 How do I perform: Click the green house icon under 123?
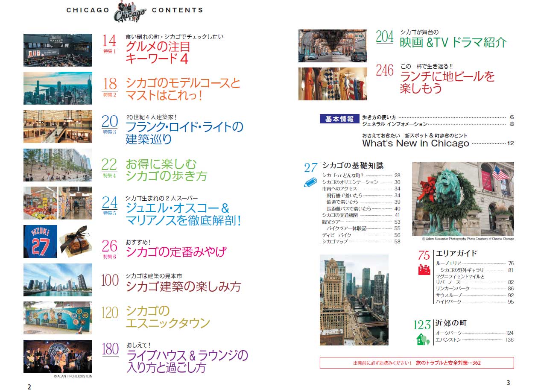coord(423,339)
